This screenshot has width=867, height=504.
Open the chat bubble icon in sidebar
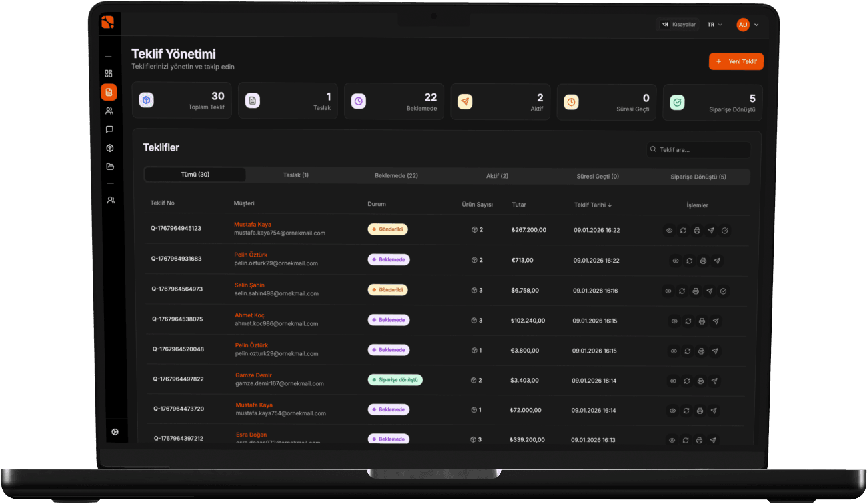click(x=109, y=129)
